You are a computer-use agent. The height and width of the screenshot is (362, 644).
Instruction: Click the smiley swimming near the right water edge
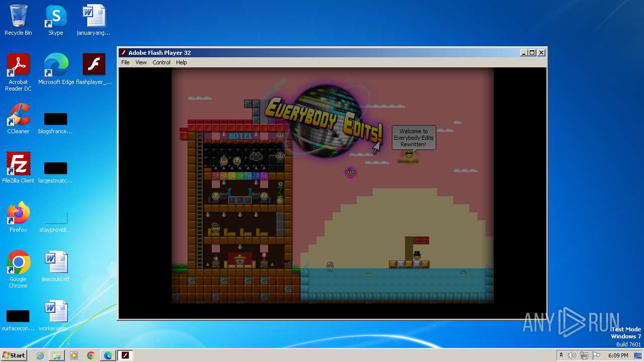(x=463, y=274)
